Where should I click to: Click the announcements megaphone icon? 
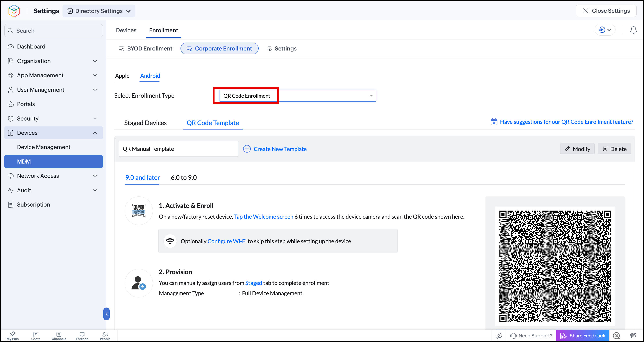click(x=499, y=336)
